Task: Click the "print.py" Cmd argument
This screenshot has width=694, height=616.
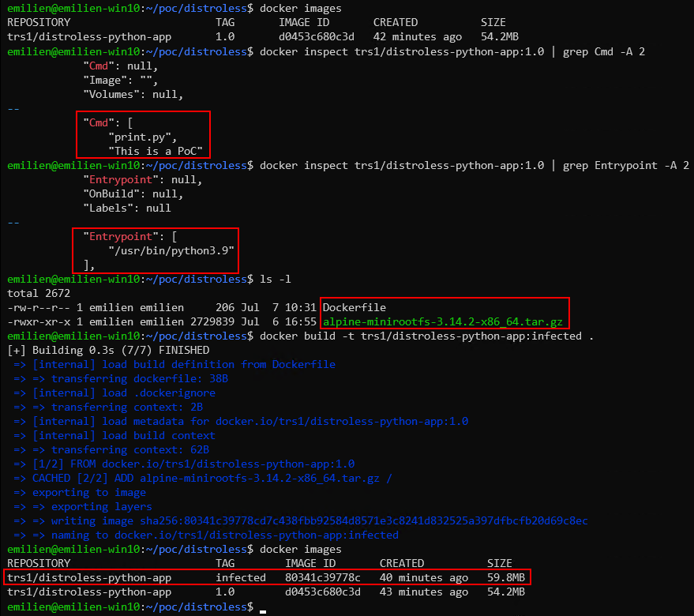Action: click(143, 137)
